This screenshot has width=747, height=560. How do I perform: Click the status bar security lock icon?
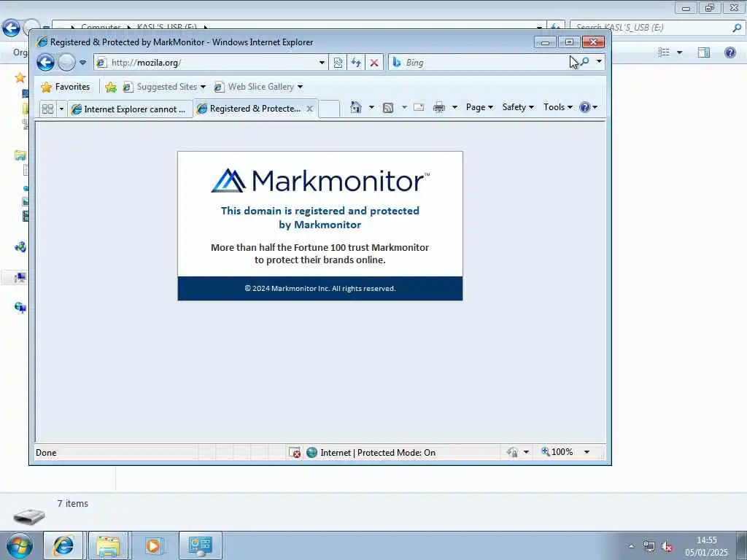tap(513, 452)
